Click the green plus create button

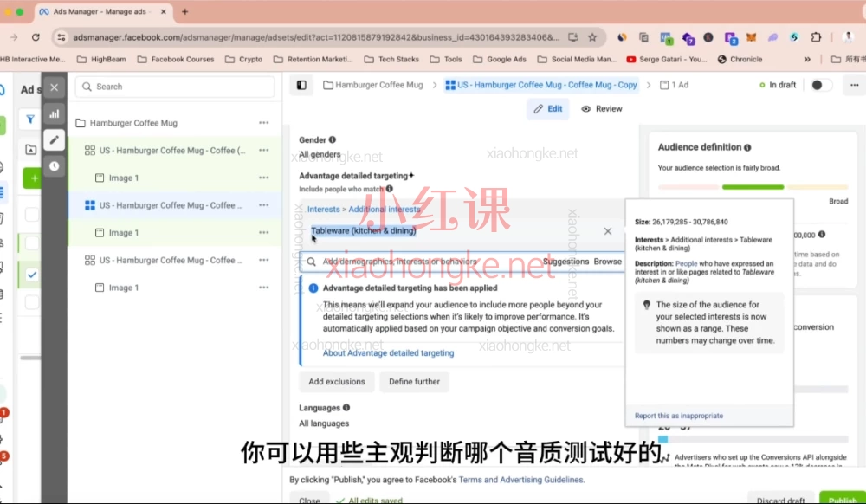click(33, 178)
